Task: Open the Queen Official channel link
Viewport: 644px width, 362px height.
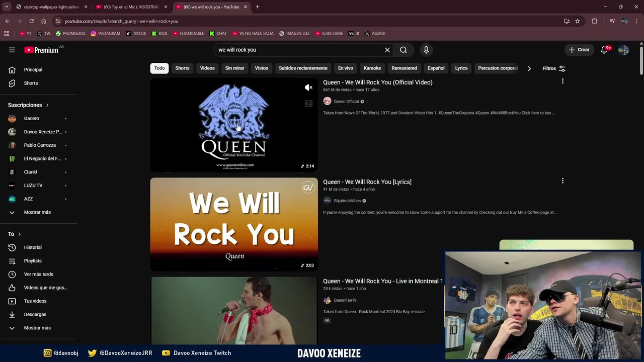Action: pyautogui.click(x=346, y=102)
